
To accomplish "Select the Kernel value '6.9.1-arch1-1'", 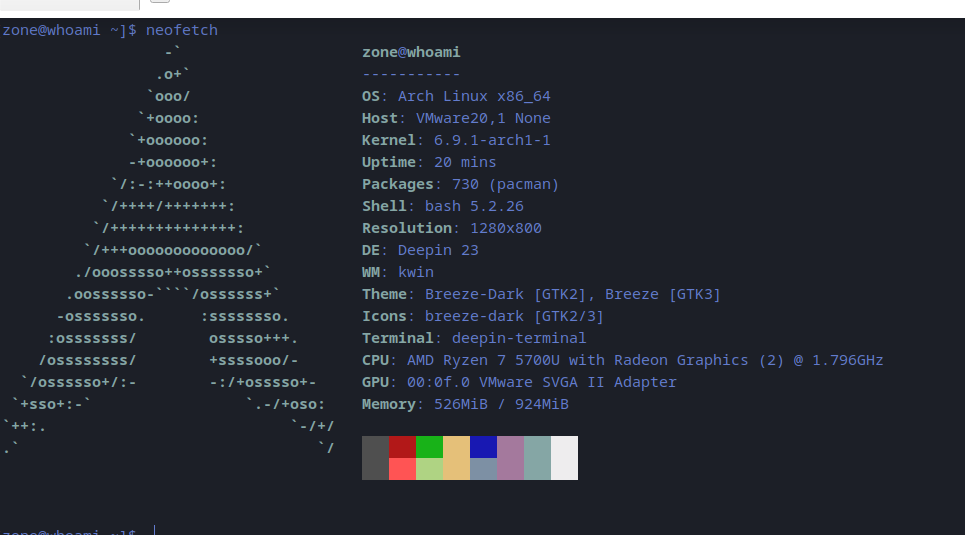I will pos(492,140).
